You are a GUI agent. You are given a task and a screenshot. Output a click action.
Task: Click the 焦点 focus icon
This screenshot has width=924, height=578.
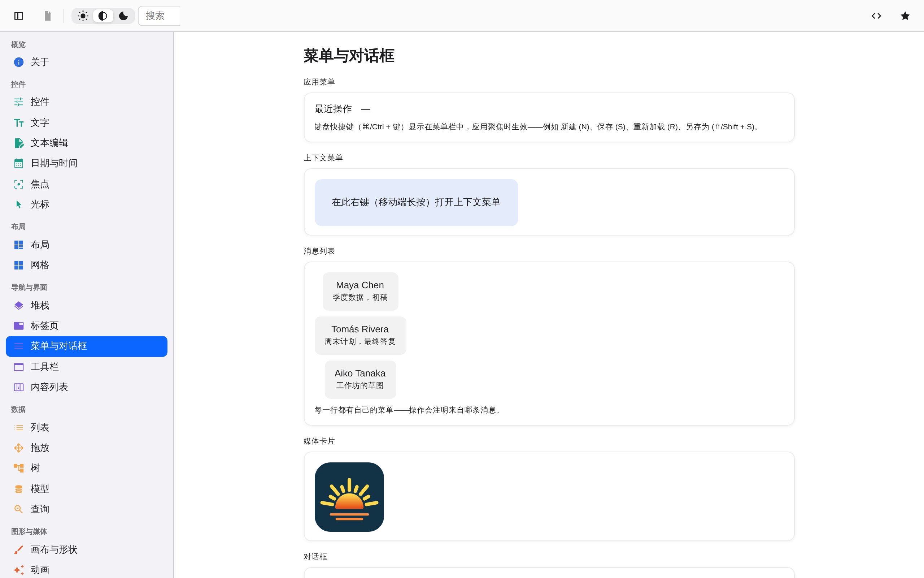coord(19,184)
